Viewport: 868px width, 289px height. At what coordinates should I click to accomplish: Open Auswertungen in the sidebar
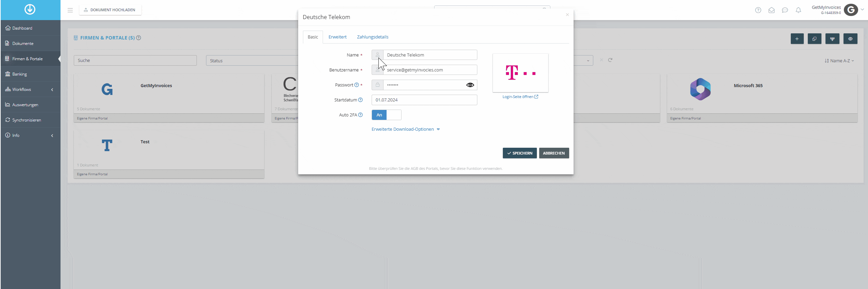[30, 105]
